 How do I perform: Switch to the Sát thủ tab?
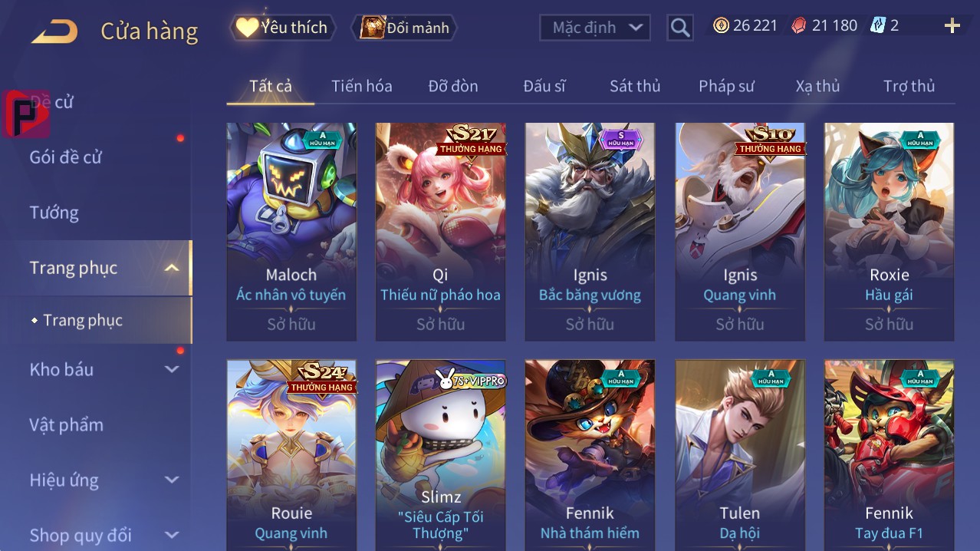(635, 86)
